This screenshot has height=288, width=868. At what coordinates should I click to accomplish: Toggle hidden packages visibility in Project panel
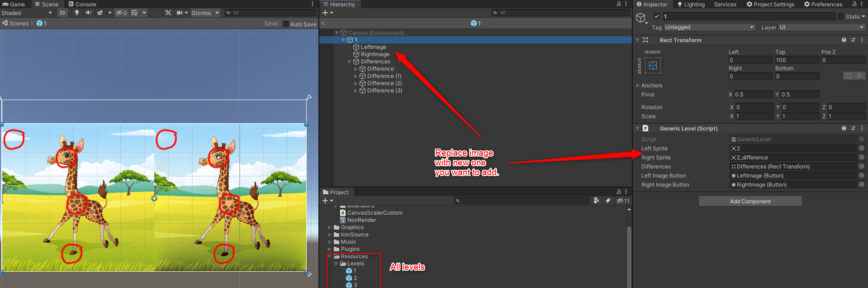(623, 201)
